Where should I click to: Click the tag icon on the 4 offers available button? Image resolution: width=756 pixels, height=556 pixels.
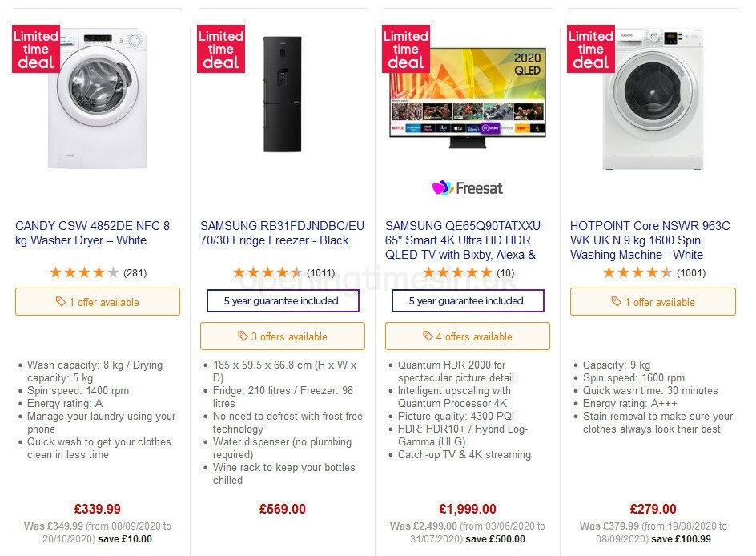pos(428,336)
